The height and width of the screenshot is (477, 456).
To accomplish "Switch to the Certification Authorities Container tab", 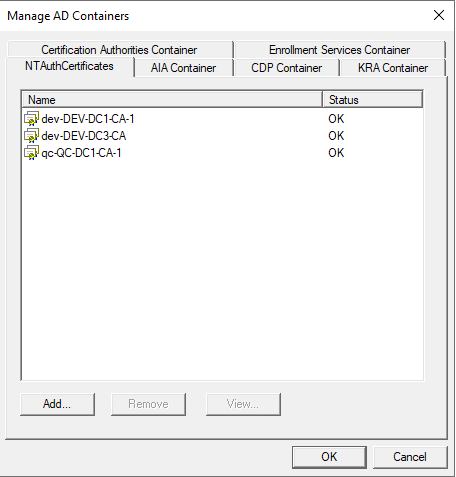I will coord(119,50).
